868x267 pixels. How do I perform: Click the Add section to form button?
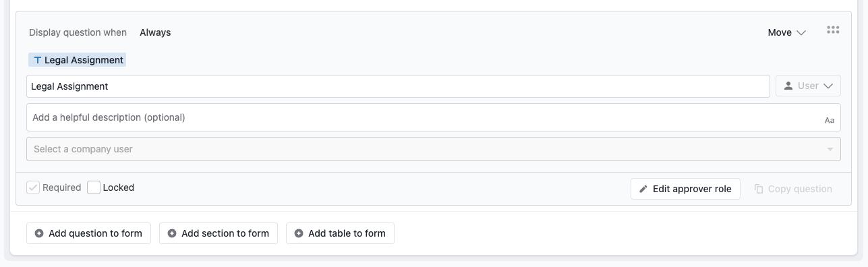coord(219,233)
